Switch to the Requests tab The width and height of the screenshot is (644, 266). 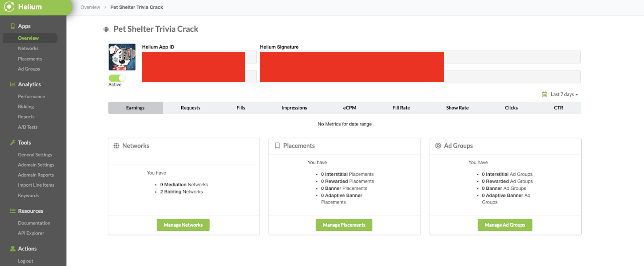tap(190, 108)
